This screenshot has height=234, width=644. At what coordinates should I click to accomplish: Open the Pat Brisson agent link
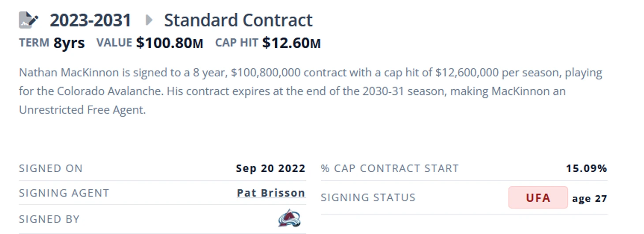(x=271, y=193)
